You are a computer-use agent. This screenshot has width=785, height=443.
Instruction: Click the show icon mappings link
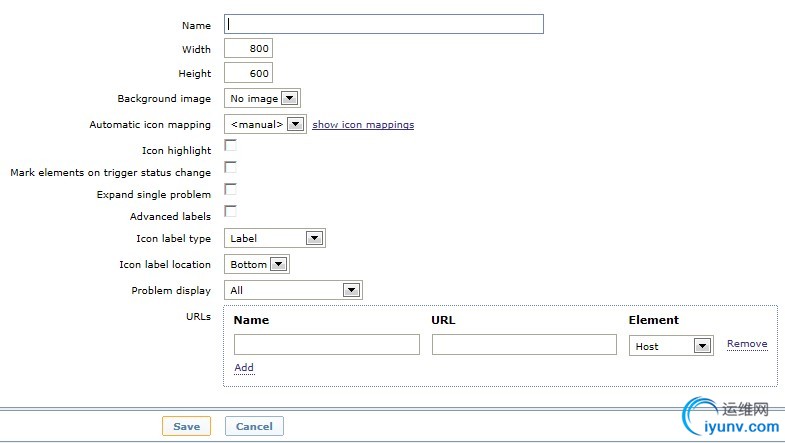[x=363, y=125]
